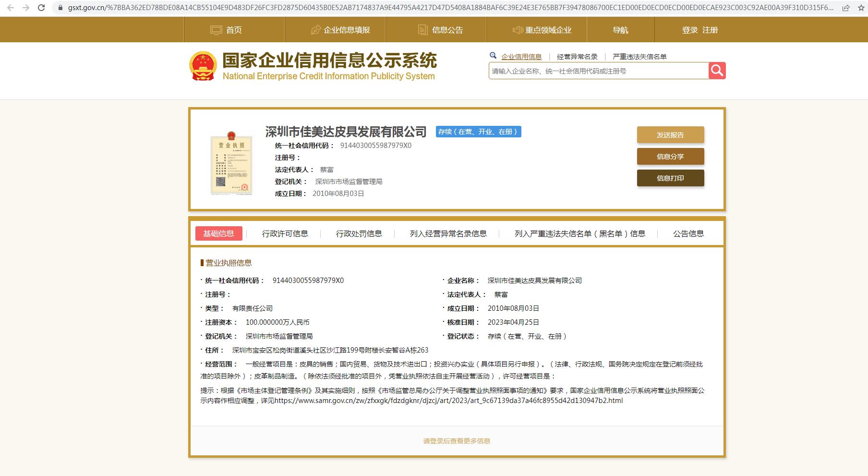Open the business license thumbnail image

[231, 165]
